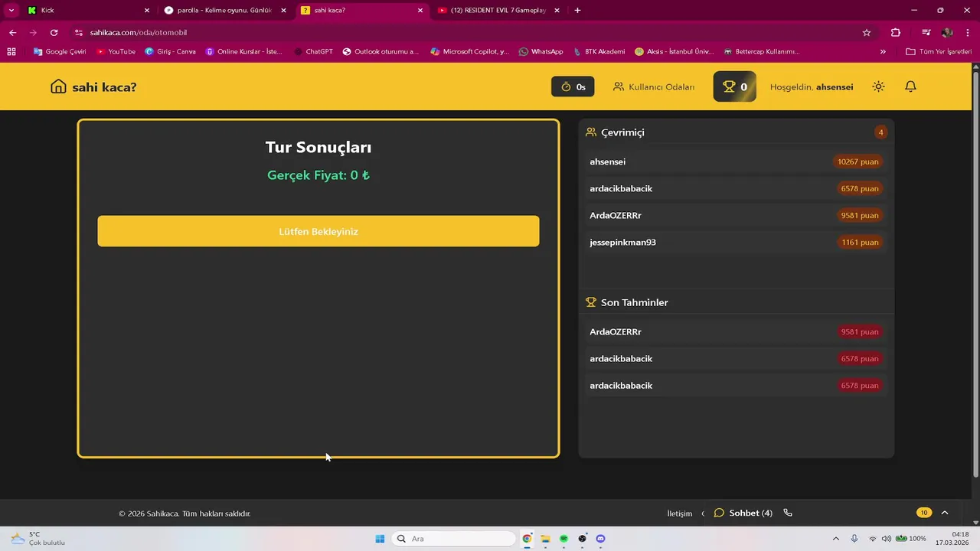
Task: Open the apps grid in bookmarks bar
Action: click(x=11, y=51)
